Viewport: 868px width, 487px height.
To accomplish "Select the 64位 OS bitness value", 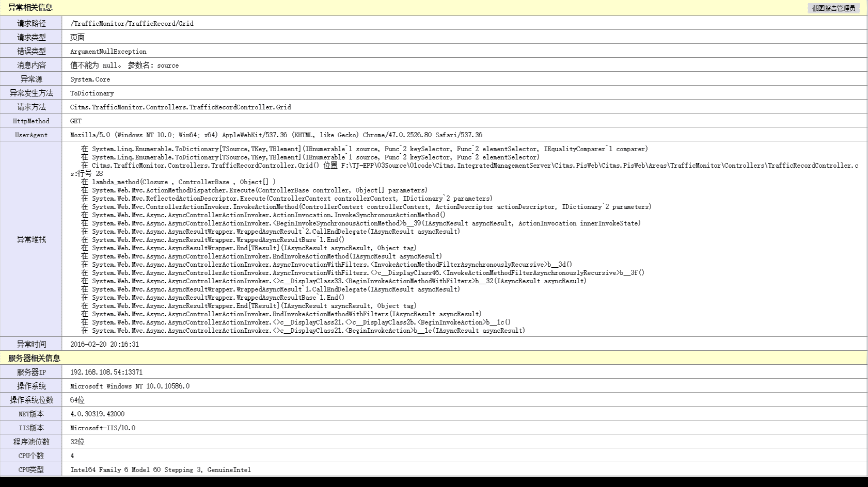I will click(x=77, y=400).
